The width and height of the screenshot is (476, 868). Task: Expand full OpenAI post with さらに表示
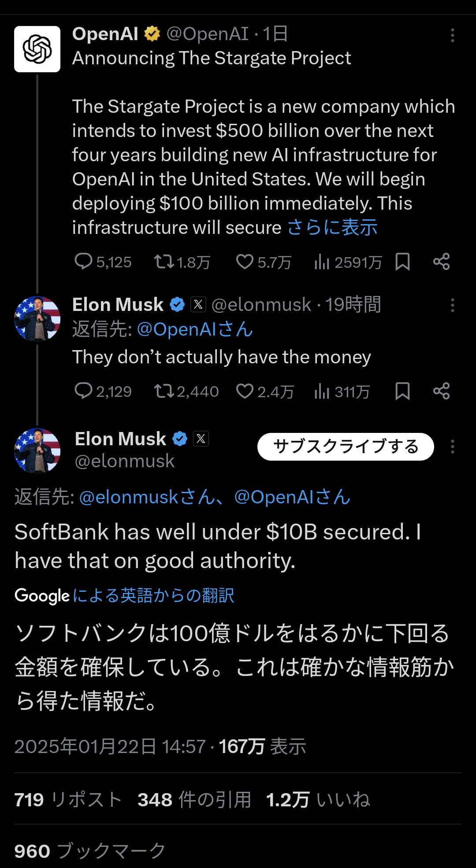tap(332, 228)
